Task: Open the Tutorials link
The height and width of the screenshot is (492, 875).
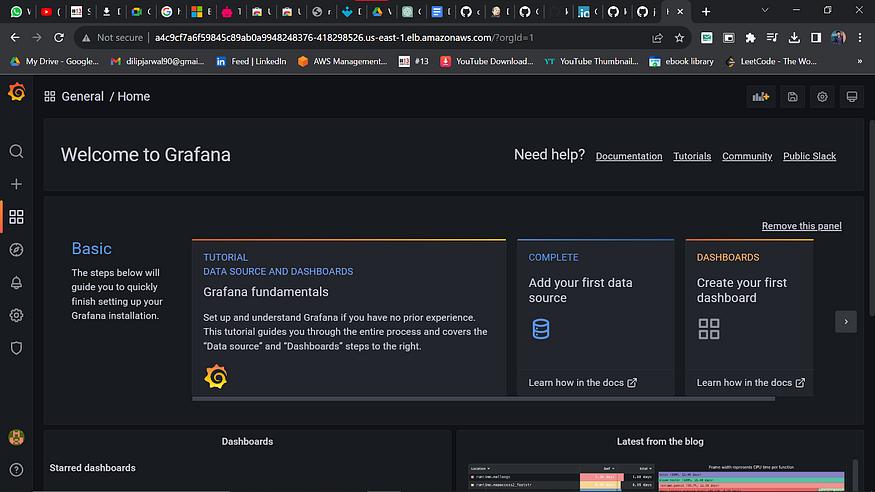Action: [692, 156]
